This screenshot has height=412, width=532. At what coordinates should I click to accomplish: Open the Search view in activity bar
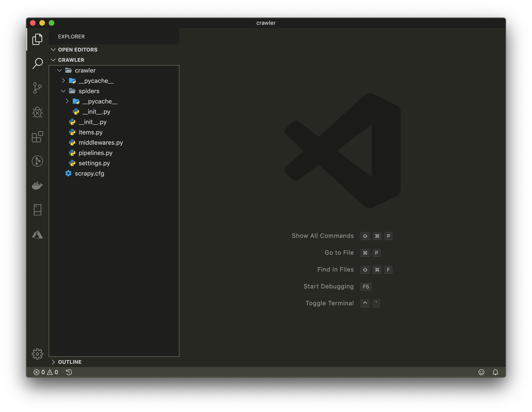[37, 64]
